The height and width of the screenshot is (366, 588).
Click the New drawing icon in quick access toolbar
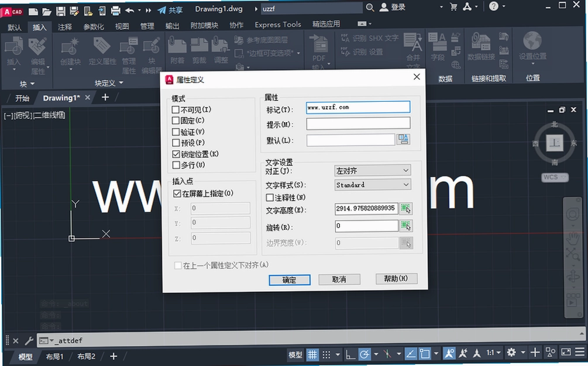[33, 11]
